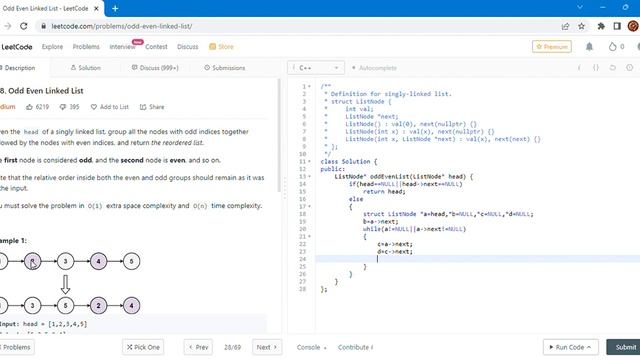
Task: Dislike the problem using thumbs down 395
Action: (x=69, y=107)
